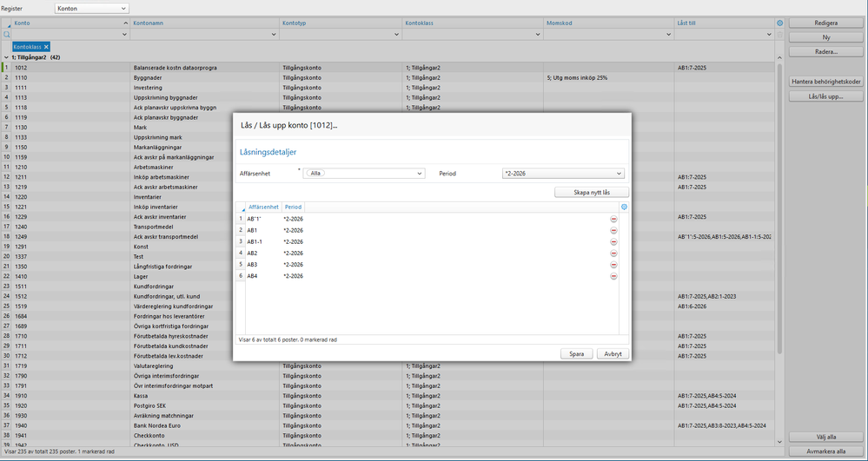
Task: Click the Välj alla button
Action: coord(826,438)
